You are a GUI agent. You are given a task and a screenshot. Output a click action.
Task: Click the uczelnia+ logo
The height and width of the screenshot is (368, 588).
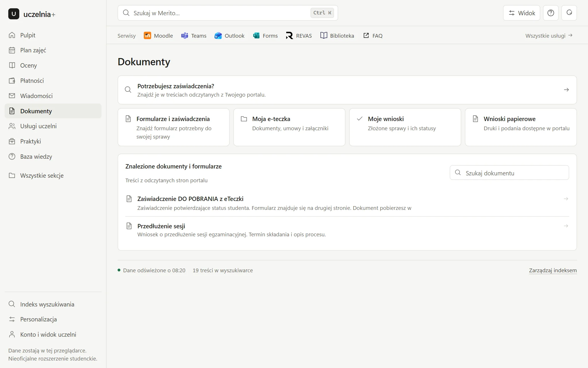pyautogui.click(x=32, y=14)
